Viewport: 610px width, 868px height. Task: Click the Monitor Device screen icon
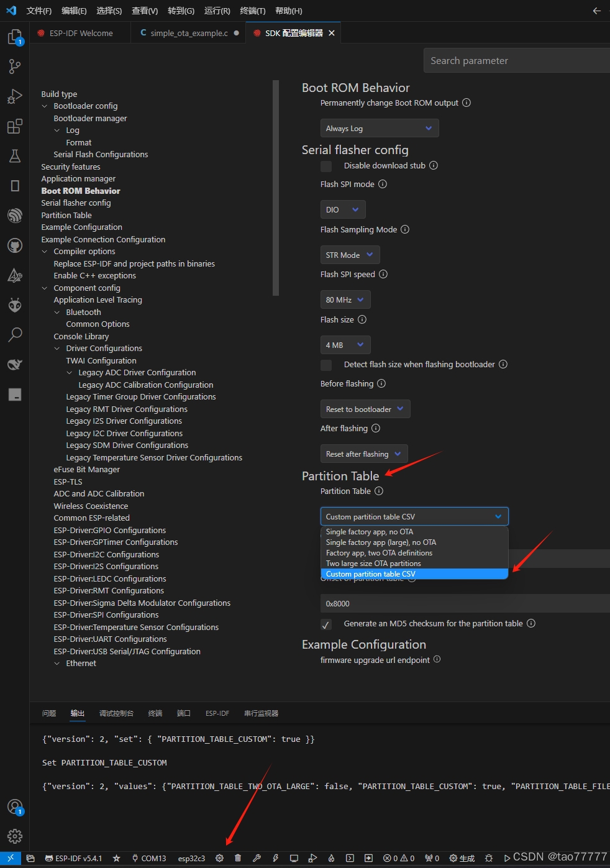(x=294, y=858)
